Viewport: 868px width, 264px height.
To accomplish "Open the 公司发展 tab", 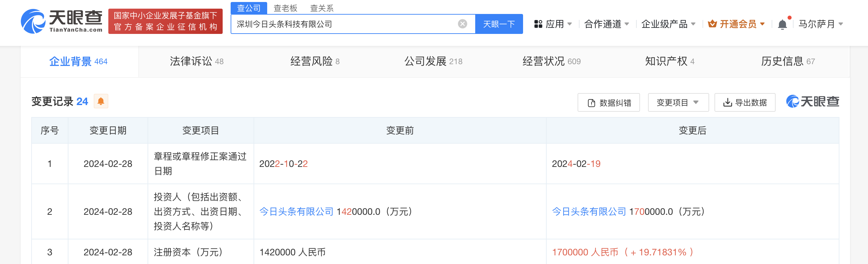I will pos(433,62).
